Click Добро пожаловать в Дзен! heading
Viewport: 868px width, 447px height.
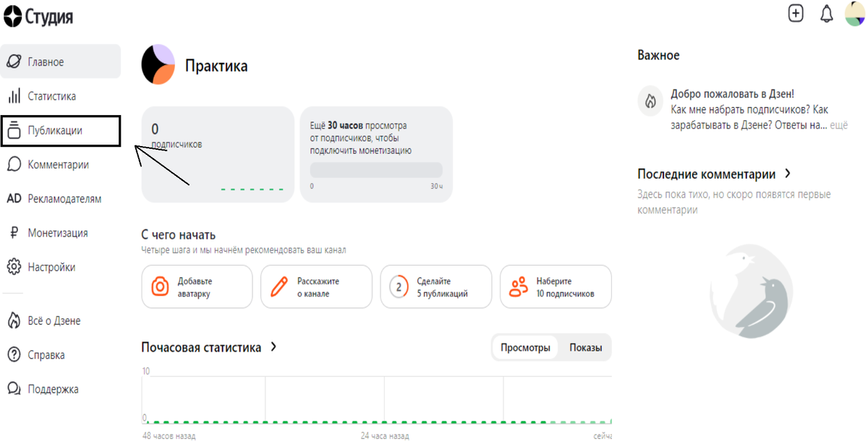click(732, 94)
